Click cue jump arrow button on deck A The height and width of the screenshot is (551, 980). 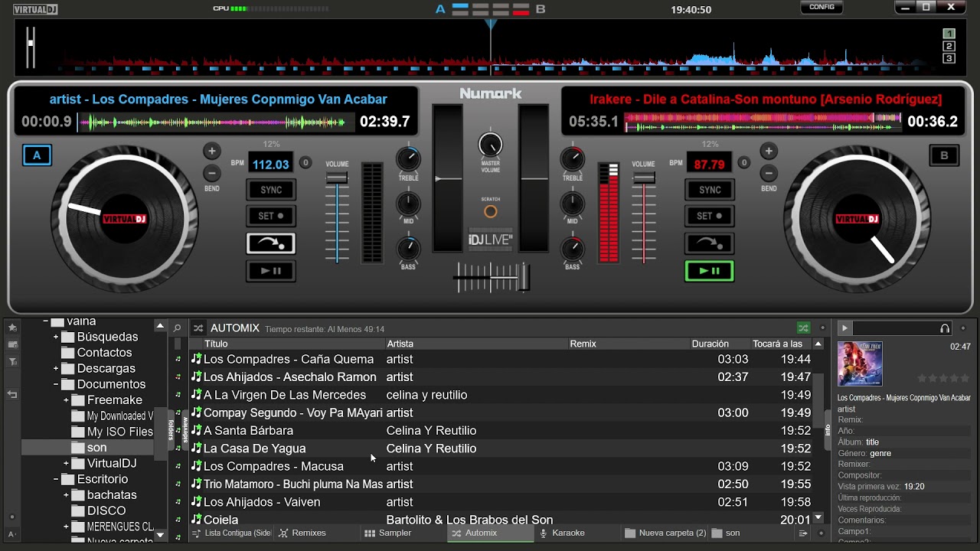tap(270, 243)
